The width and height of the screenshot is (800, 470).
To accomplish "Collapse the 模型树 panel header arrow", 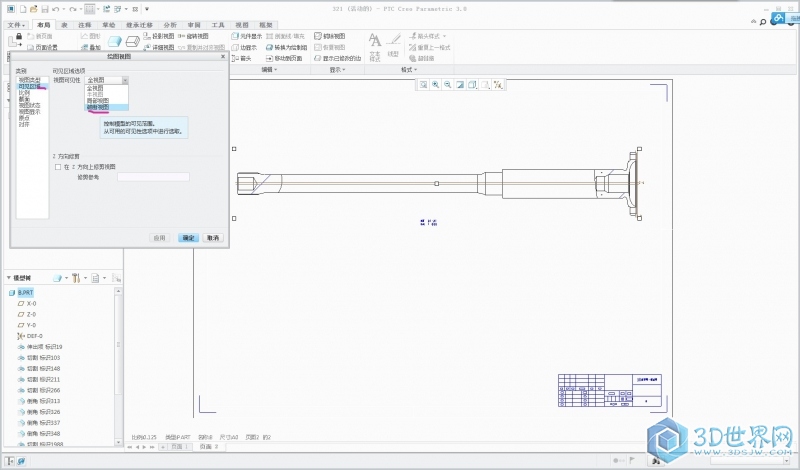I will coord(9,278).
